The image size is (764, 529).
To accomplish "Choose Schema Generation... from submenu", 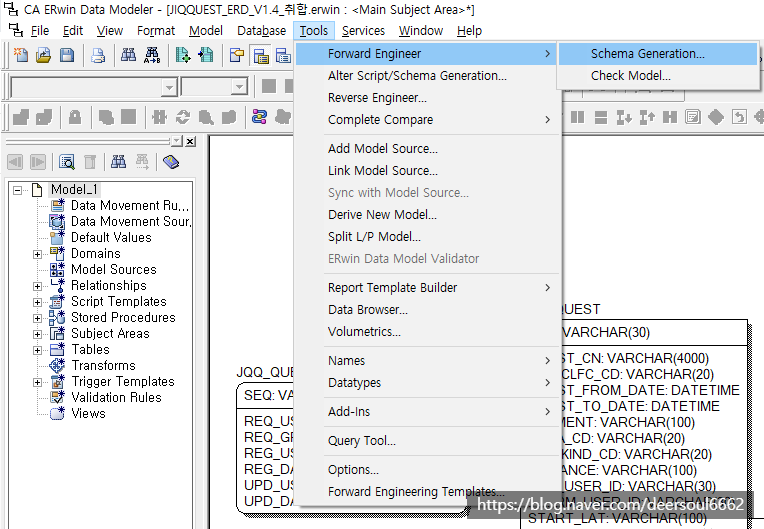I will (x=658, y=54).
